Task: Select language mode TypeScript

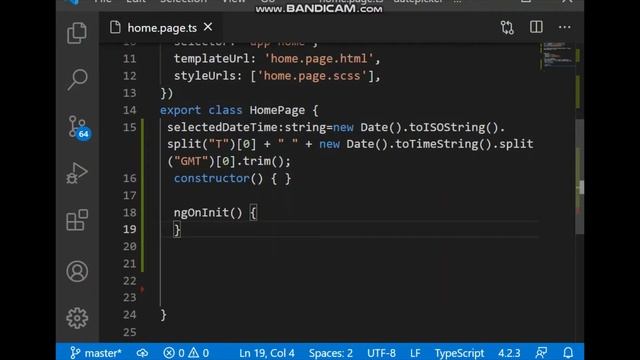Action: pyautogui.click(x=459, y=353)
